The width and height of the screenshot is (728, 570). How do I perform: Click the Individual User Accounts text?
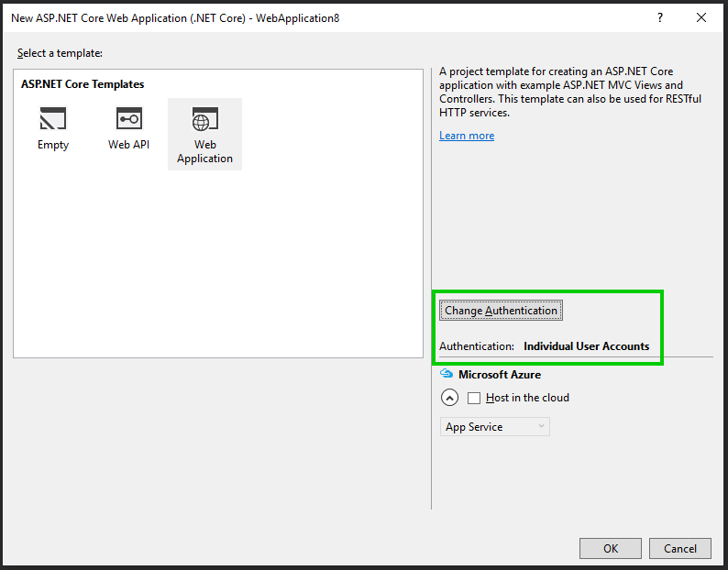pyautogui.click(x=586, y=346)
